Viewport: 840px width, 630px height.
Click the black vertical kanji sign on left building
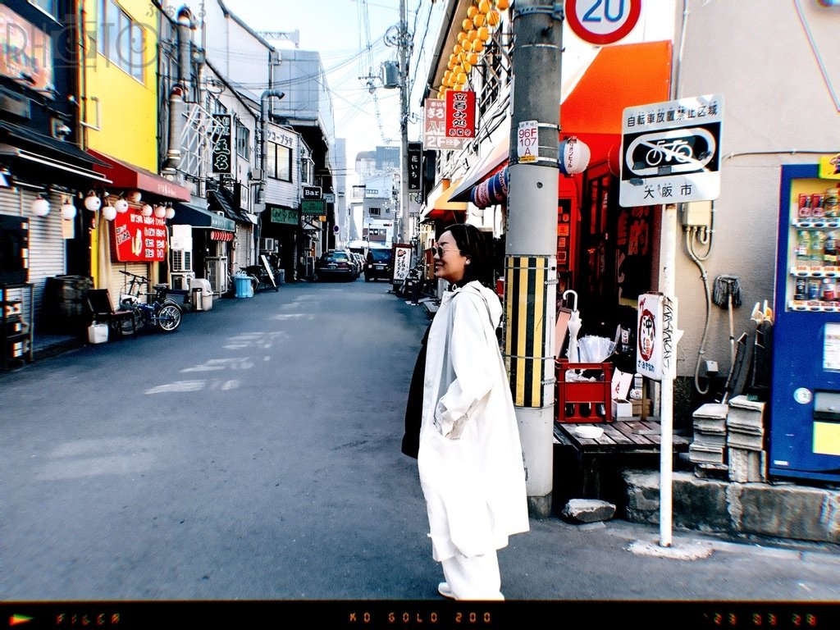221,144
